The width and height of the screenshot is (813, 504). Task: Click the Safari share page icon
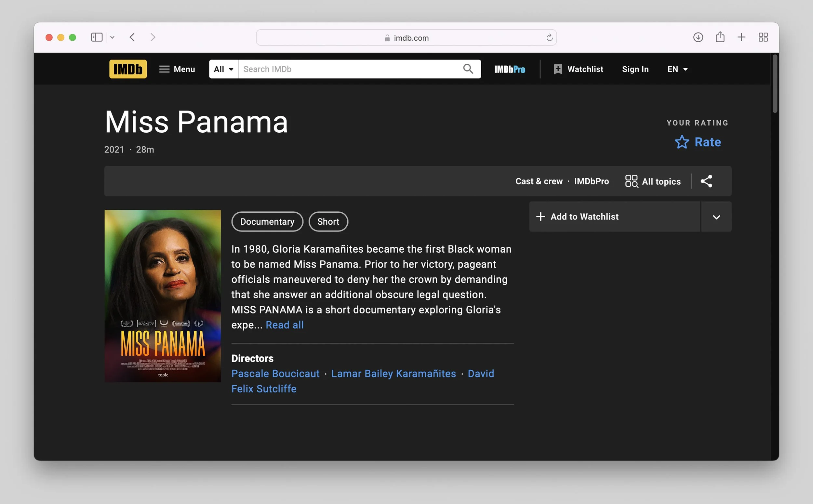pos(720,37)
